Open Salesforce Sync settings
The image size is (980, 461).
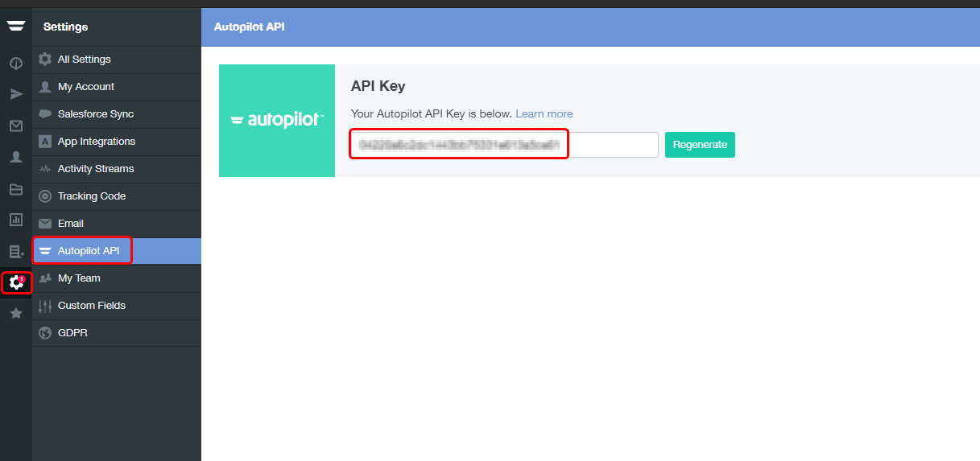(x=117, y=114)
